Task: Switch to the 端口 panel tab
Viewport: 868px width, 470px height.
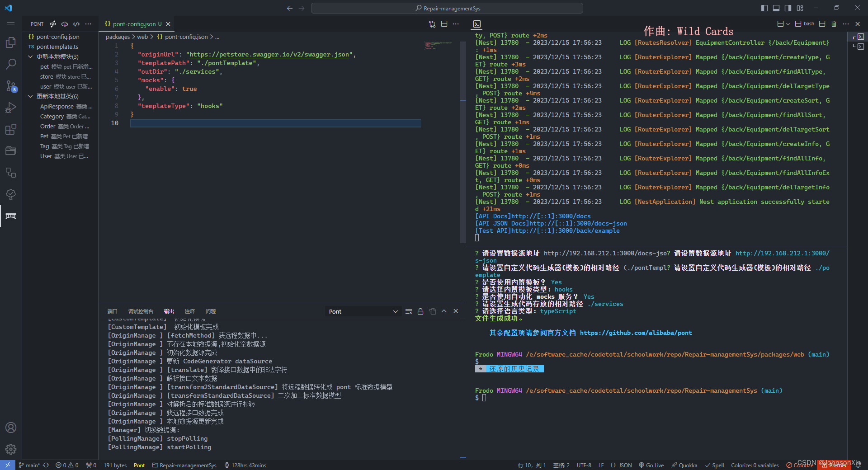Action: tap(112, 311)
